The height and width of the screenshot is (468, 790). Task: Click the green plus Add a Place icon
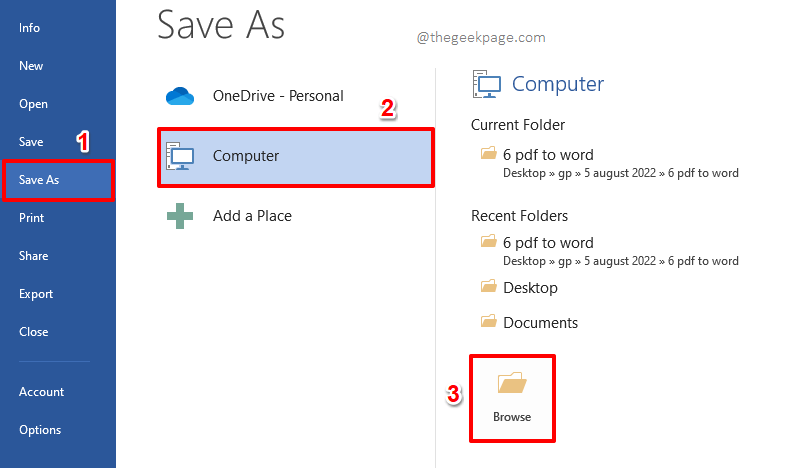(x=179, y=215)
